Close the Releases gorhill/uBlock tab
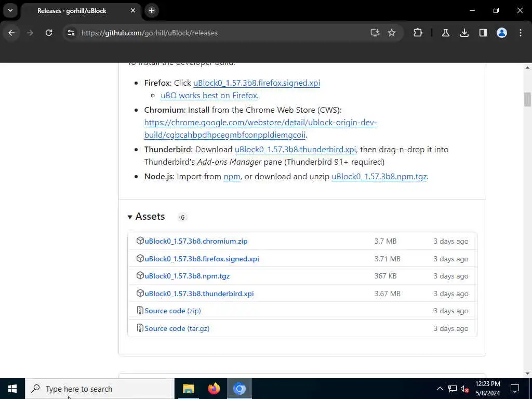This screenshot has width=532, height=399. click(x=133, y=10)
